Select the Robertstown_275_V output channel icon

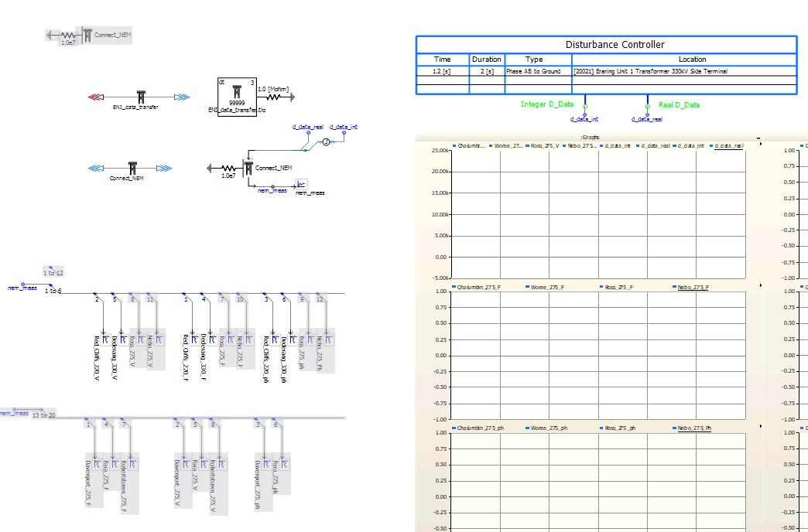221,464
